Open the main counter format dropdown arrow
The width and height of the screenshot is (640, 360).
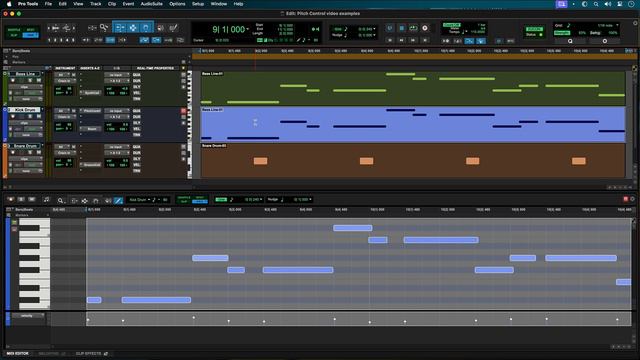pos(248,29)
